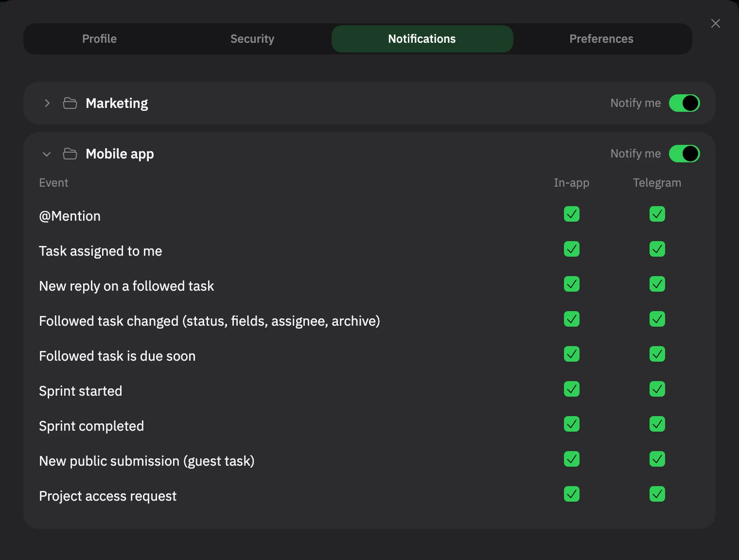Click the Mobile app section title
The height and width of the screenshot is (560, 739).
(x=120, y=154)
